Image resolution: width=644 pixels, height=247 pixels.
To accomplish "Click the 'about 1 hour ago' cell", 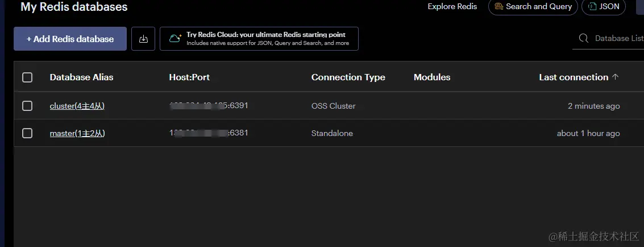I will pyautogui.click(x=588, y=133).
